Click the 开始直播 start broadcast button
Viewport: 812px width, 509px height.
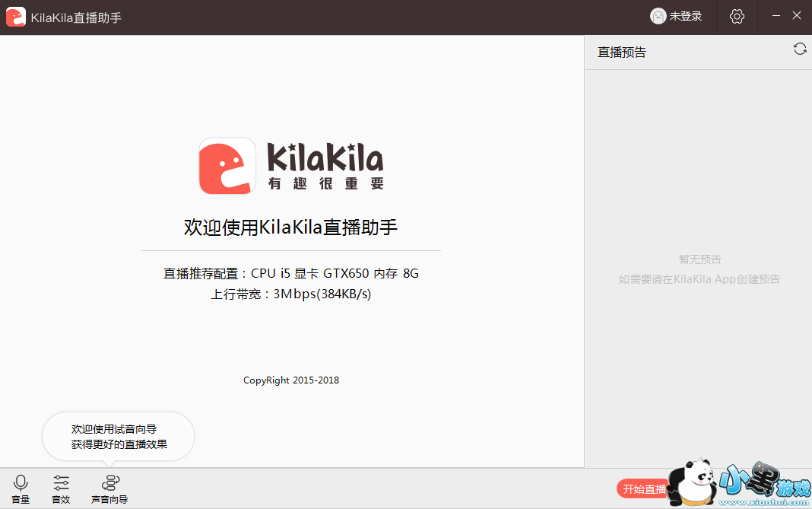(x=644, y=488)
